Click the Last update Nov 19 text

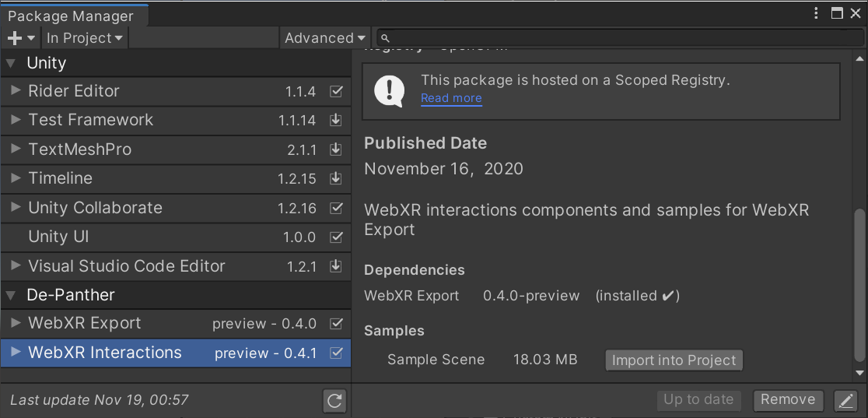point(100,399)
